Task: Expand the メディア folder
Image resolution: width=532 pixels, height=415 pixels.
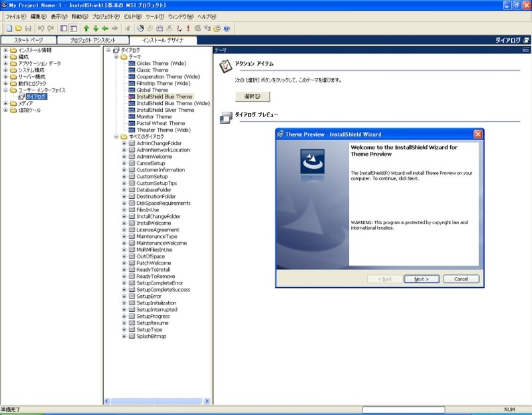Action: (x=5, y=103)
